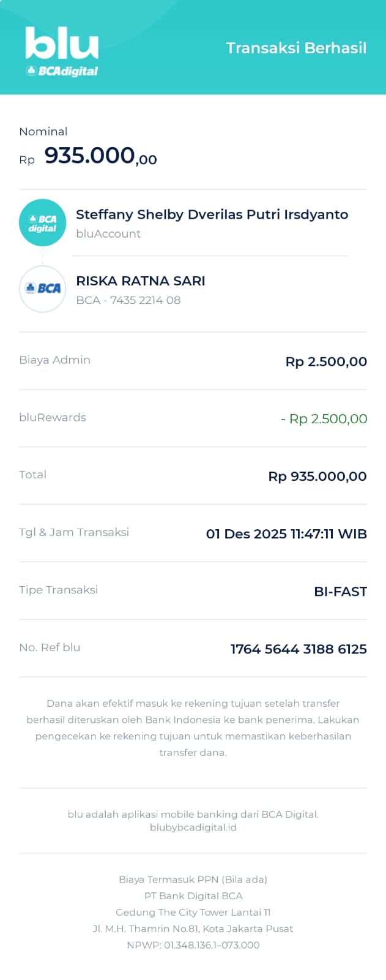This screenshot has height=980, width=386.
Task: Click the BCA account number 7435 2214 08
Action: pyautogui.click(x=145, y=300)
